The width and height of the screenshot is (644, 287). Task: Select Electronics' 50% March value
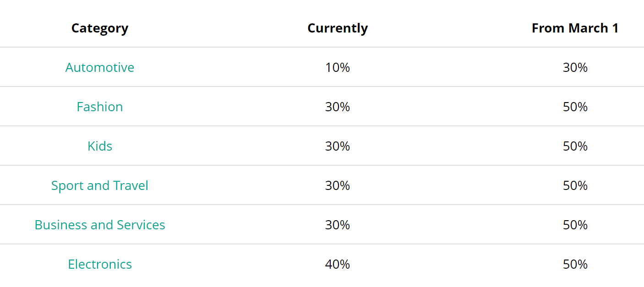[x=575, y=264]
